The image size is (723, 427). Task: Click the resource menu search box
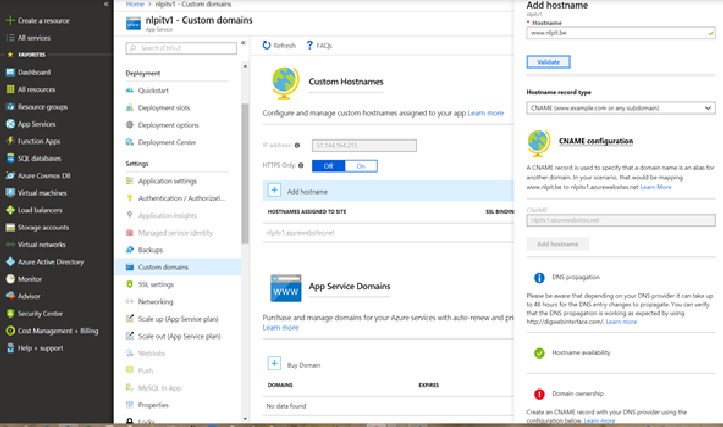tap(181, 48)
